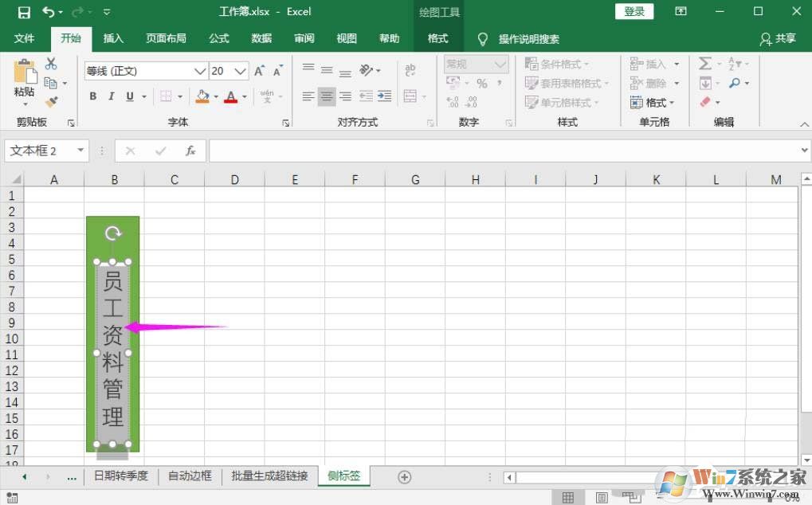Click the increase decimal places icon
Viewport: 812px width, 505px height.
pos(451,100)
